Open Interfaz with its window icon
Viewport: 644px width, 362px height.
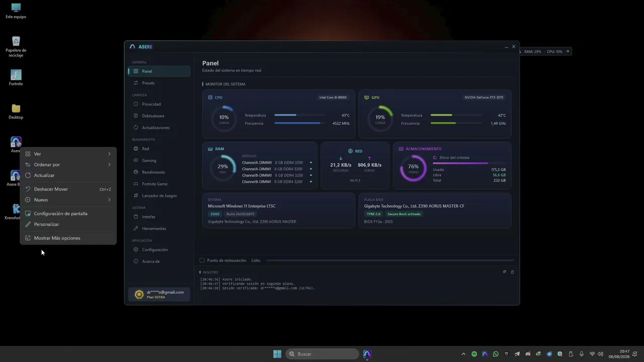point(136,217)
